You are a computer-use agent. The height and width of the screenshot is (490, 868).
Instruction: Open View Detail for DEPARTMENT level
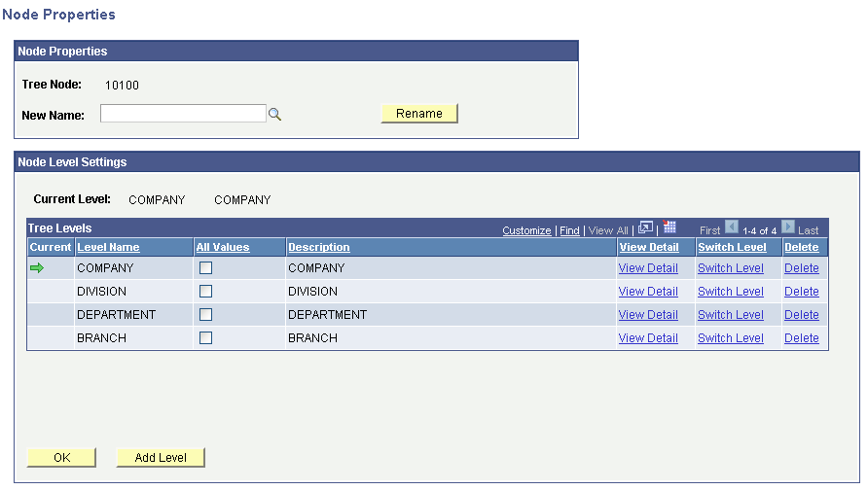(648, 315)
